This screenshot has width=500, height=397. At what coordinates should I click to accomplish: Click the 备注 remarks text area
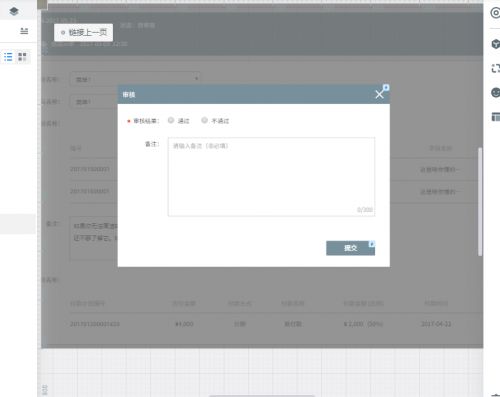(271, 177)
